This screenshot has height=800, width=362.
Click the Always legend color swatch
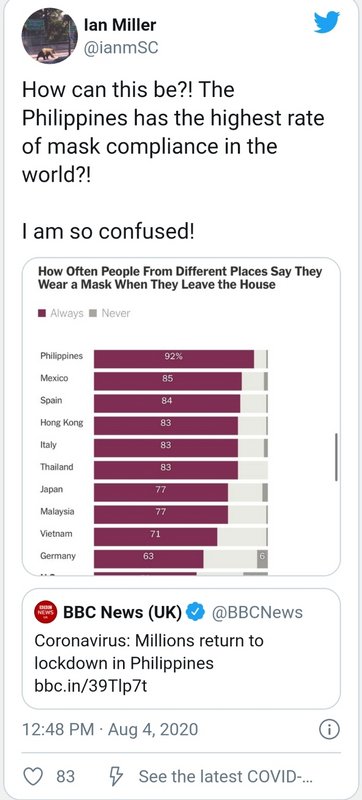tap(43, 313)
